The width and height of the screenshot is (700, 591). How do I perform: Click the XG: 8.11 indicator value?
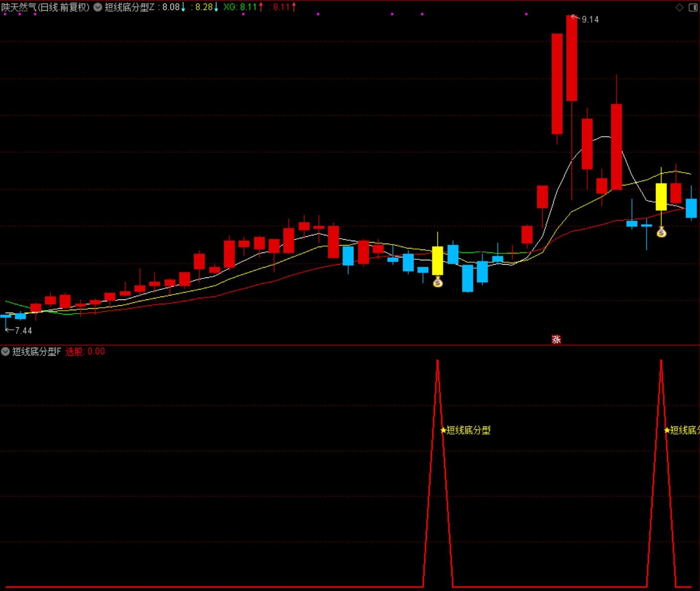coord(240,7)
